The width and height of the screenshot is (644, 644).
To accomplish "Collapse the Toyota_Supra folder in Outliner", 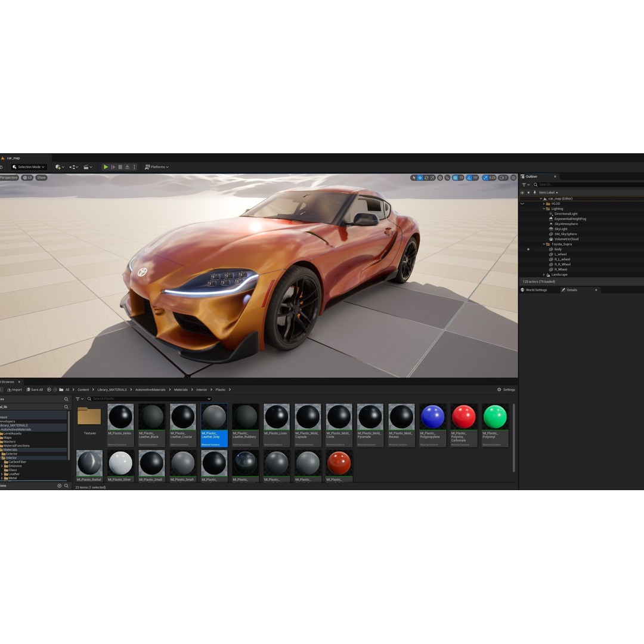I will (x=544, y=244).
